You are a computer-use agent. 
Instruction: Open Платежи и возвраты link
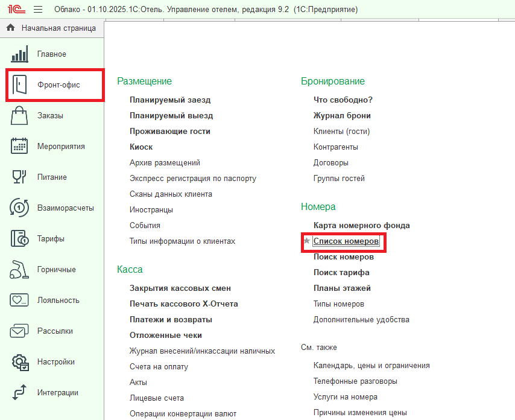click(171, 319)
